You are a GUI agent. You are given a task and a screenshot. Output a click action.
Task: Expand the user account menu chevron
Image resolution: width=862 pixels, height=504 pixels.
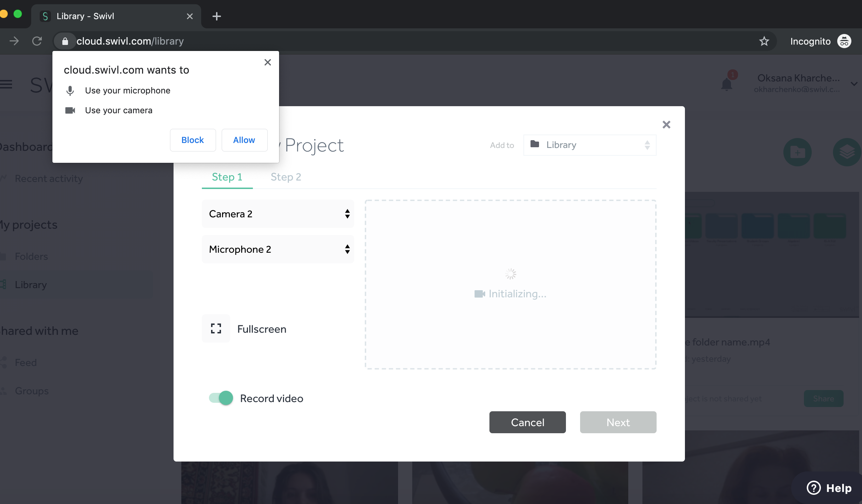pos(854,84)
